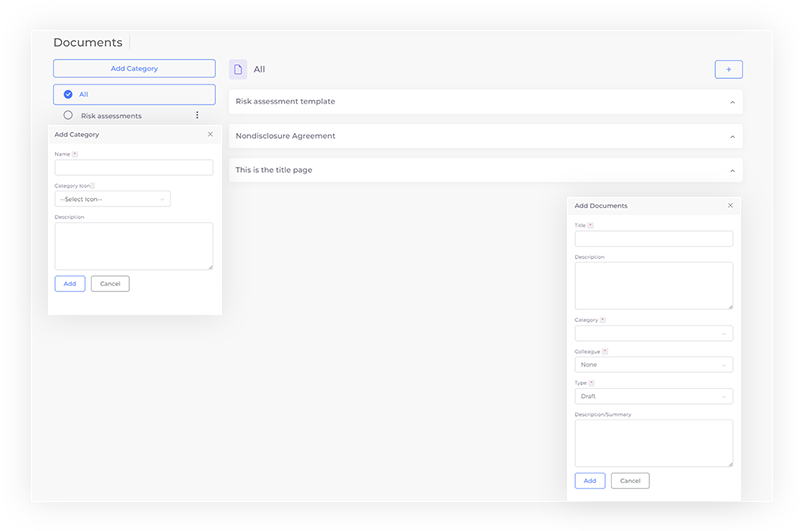This screenshot has width=800, height=531.
Task: Select the Risk assessments radio button
Action: tap(68, 115)
